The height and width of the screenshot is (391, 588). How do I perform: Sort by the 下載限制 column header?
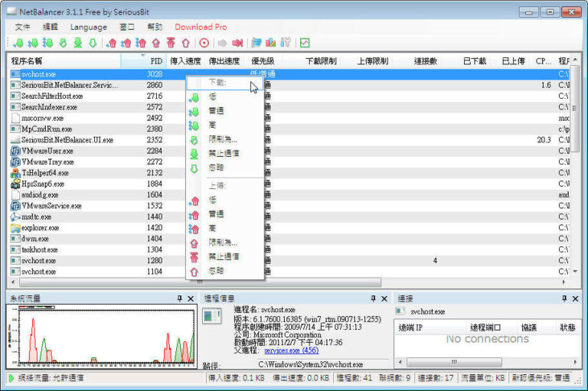click(x=312, y=61)
